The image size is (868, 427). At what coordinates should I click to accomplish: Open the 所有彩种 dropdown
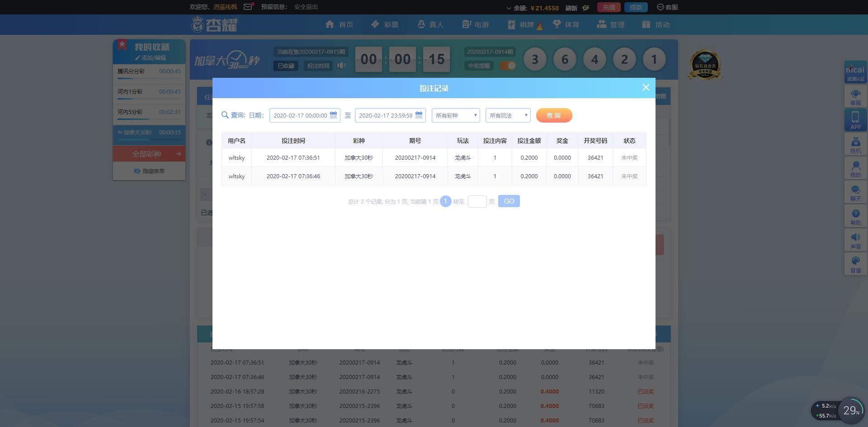coord(456,115)
